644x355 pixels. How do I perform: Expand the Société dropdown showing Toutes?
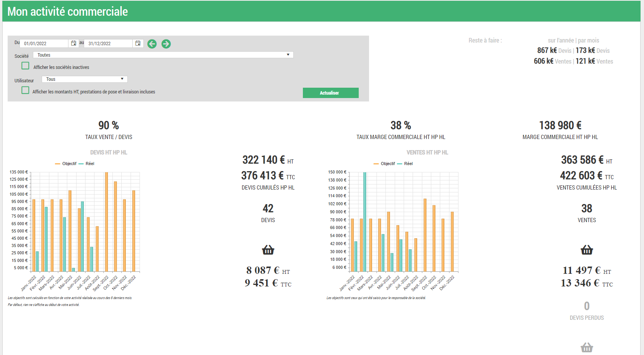(163, 55)
